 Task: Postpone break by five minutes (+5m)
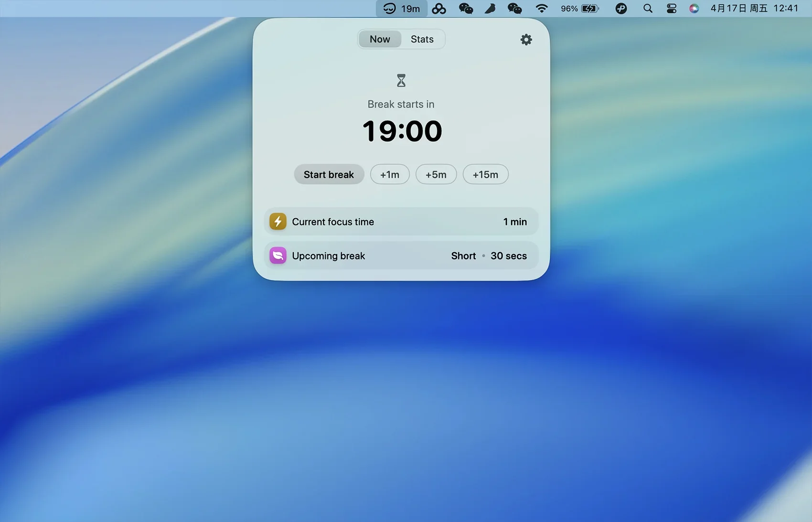pyautogui.click(x=436, y=174)
